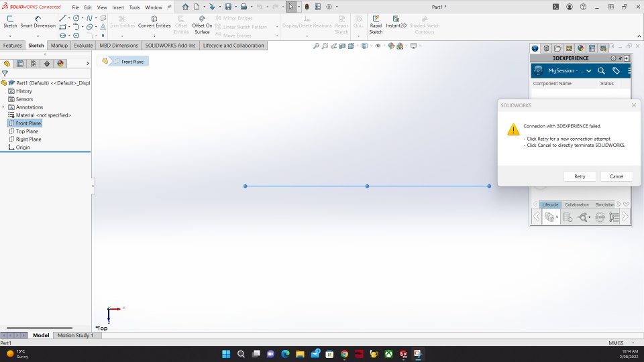Switch to the Evaluate tab

point(83,46)
